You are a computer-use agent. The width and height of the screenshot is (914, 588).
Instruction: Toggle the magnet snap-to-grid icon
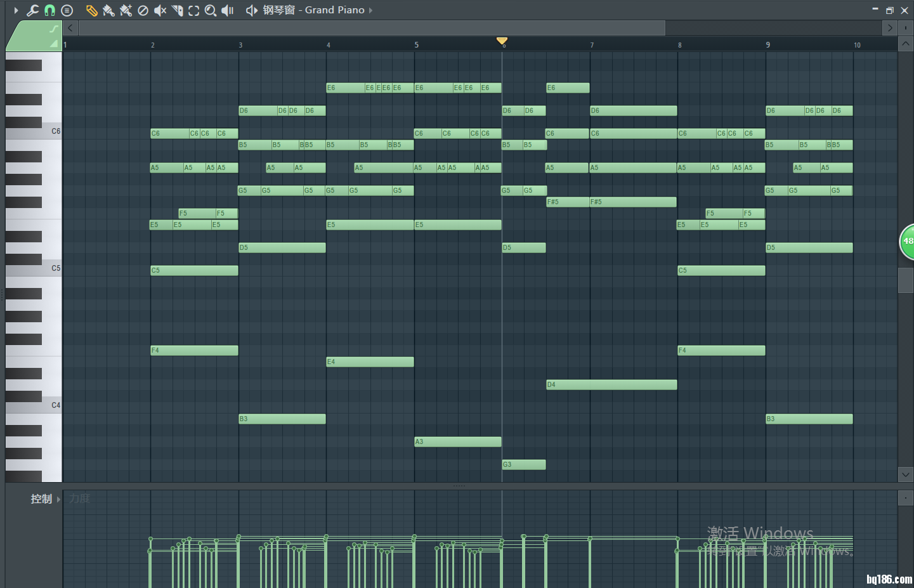click(49, 10)
